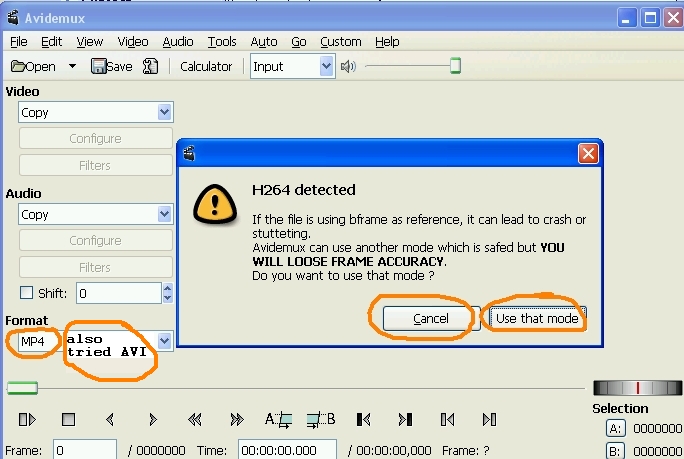Screen dimensions: 684x459
Task: Click the Use that mode button
Action: coord(537,319)
